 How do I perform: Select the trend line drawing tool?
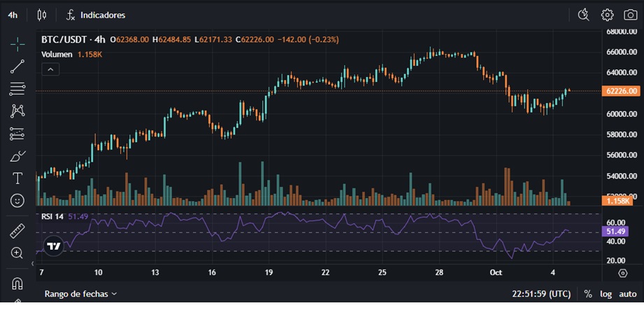tap(17, 66)
